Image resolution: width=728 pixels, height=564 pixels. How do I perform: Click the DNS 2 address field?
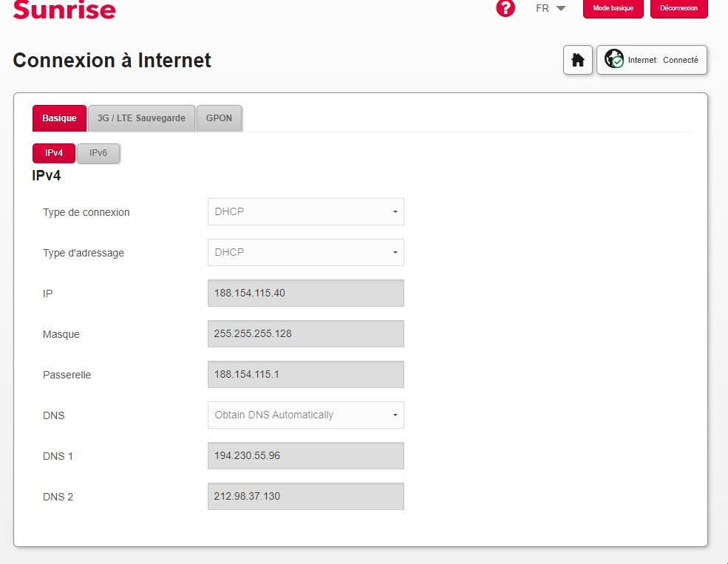[x=305, y=497]
